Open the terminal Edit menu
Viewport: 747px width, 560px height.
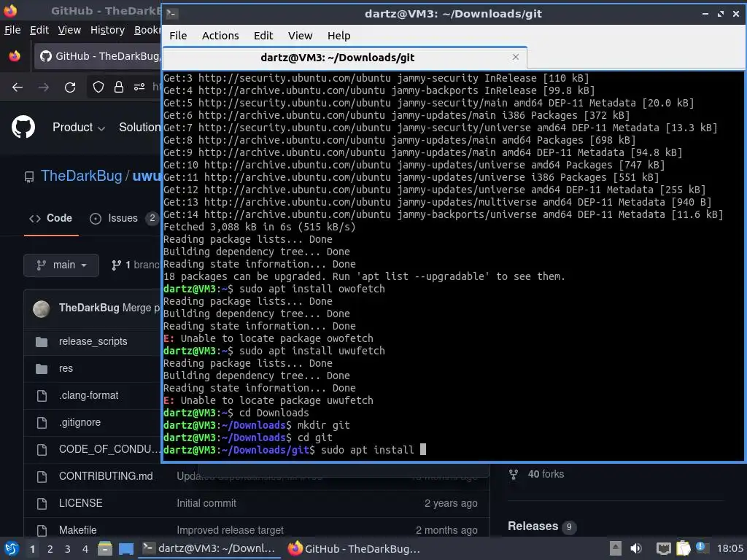[263, 36]
